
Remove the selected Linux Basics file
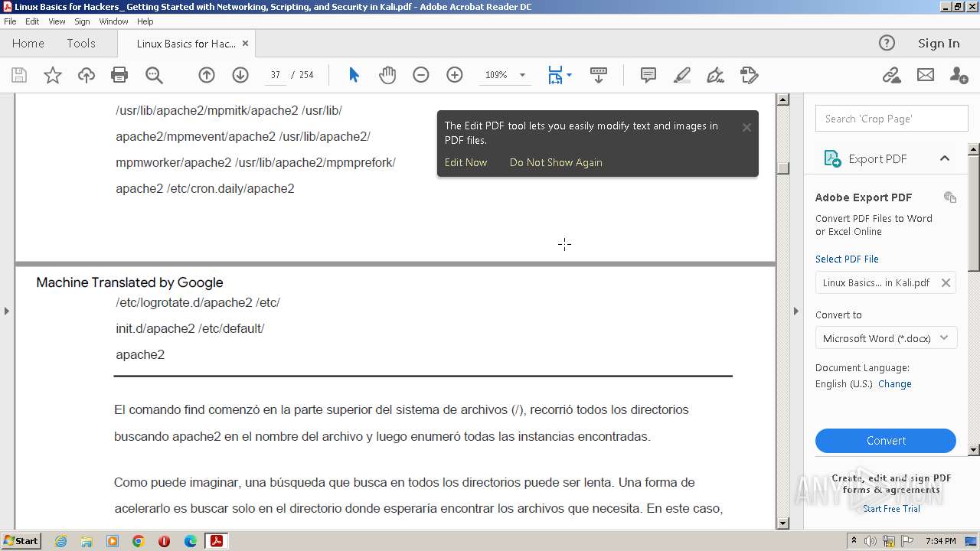click(946, 282)
